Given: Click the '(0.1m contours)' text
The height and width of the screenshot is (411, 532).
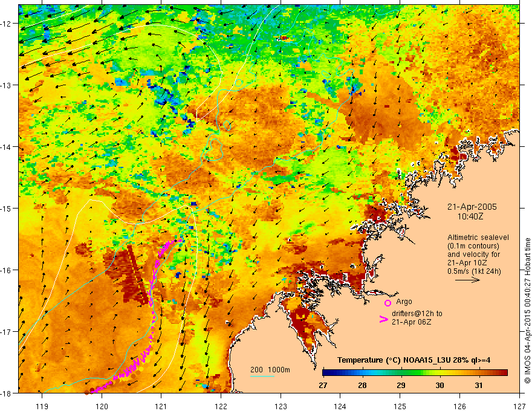Looking at the screenshot, I should coord(473,246).
